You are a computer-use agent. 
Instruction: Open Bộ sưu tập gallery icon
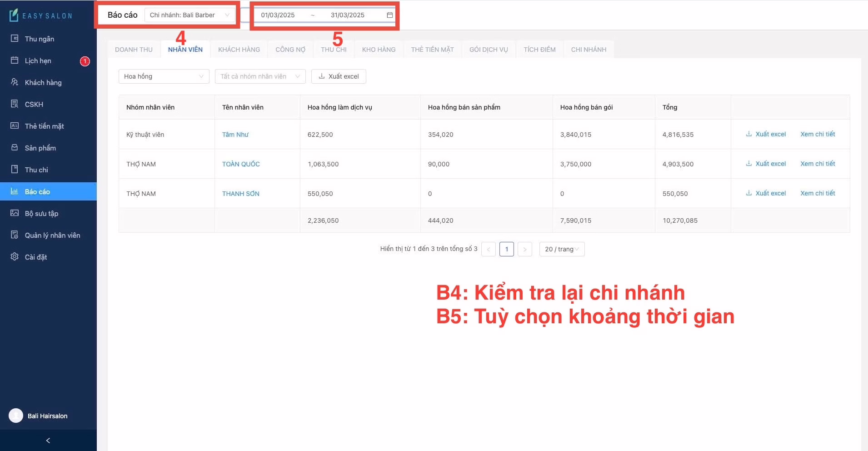(x=15, y=213)
